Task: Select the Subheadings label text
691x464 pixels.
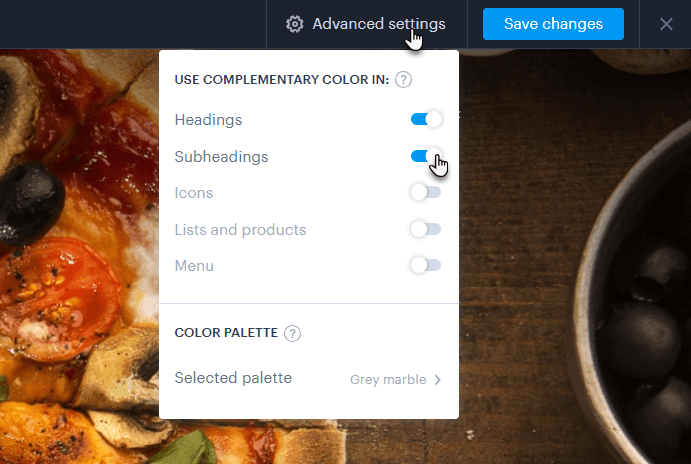Action: pyautogui.click(x=221, y=157)
